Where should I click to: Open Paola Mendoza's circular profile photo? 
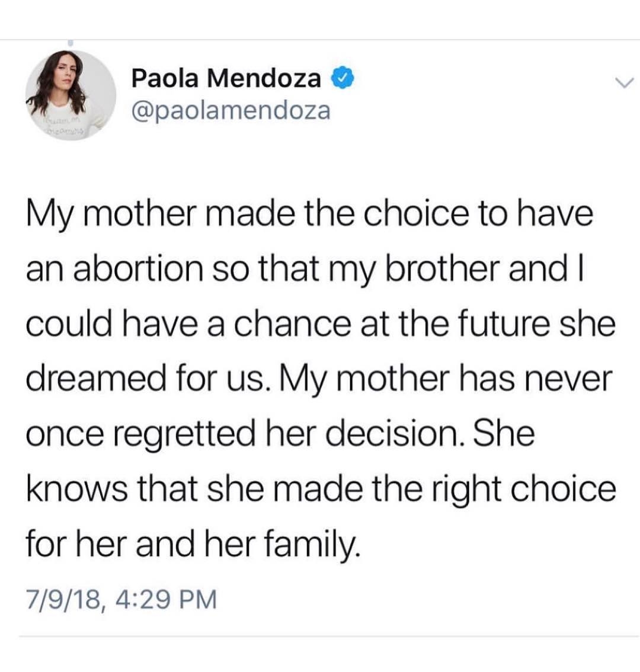point(71,95)
